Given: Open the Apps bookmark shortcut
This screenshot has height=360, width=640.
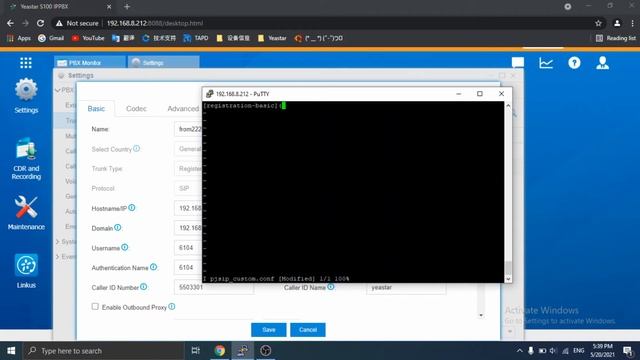Looking at the screenshot, I should (x=19, y=38).
